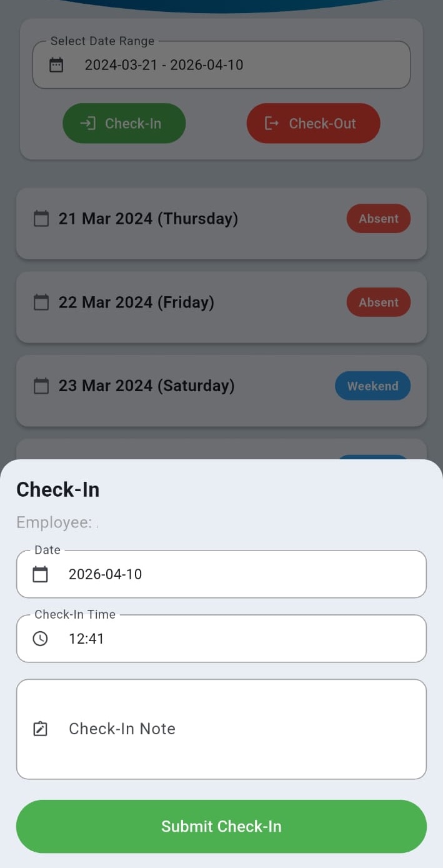
Task: Tap the Weekend badge on 23 Mar
Action: [x=373, y=386]
